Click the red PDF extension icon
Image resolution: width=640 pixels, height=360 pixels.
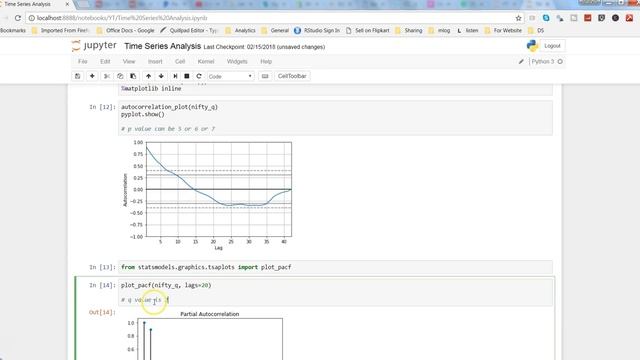tap(629, 18)
